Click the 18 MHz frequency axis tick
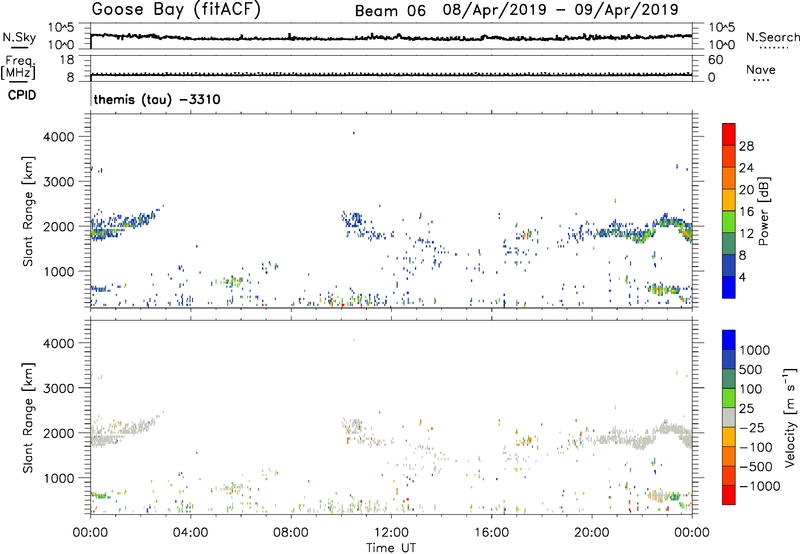This screenshot has height=554, width=800. (x=67, y=60)
